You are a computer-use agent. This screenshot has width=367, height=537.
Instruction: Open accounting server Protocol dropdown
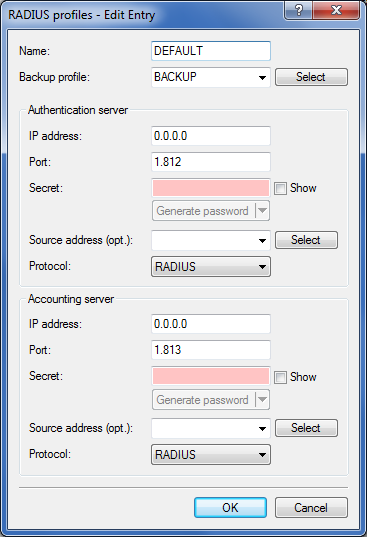pyautogui.click(x=211, y=454)
